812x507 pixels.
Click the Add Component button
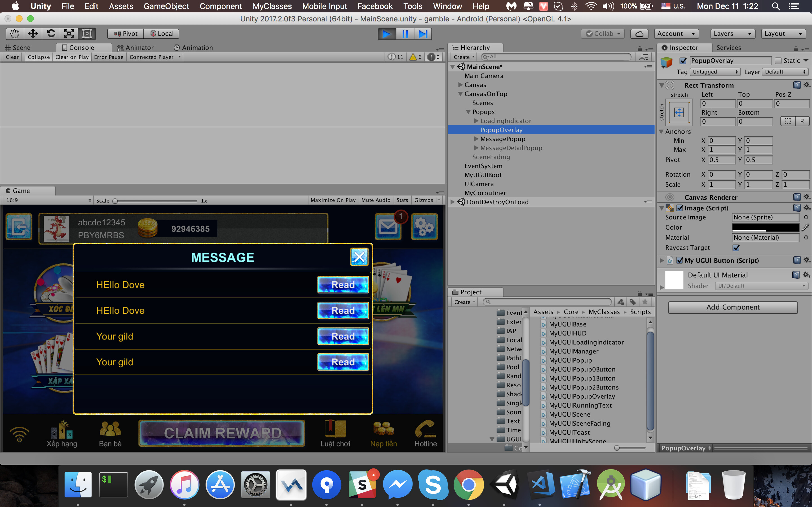pyautogui.click(x=732, y=307)
